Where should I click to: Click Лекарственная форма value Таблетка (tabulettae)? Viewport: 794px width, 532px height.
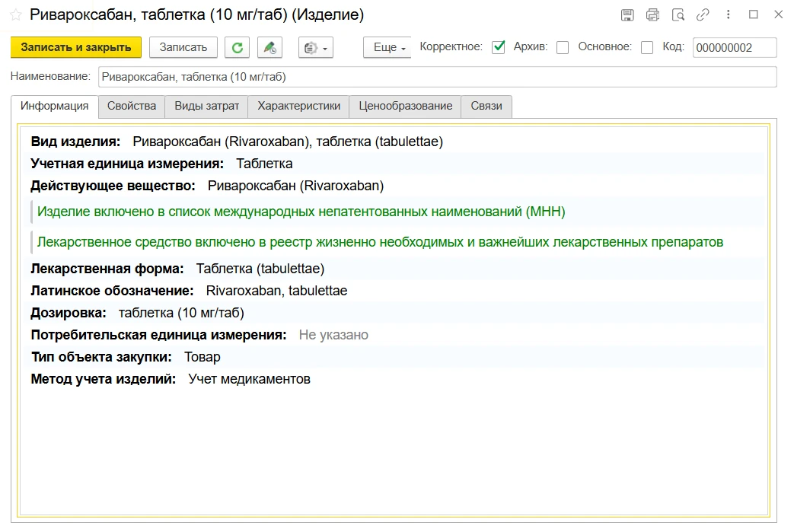[260, 269]
